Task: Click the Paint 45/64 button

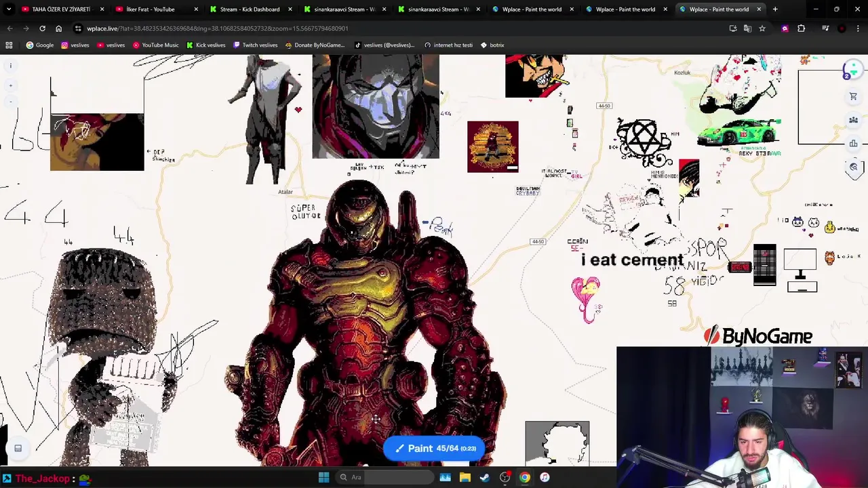Action: [435, 448]
